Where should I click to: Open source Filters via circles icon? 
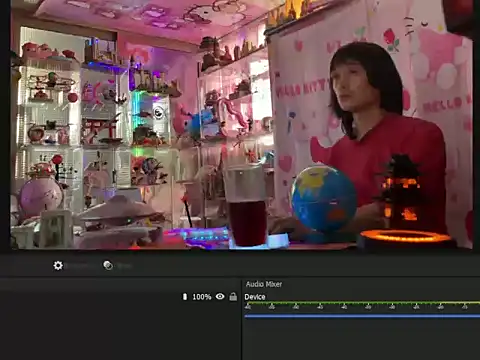coord(108,265)
